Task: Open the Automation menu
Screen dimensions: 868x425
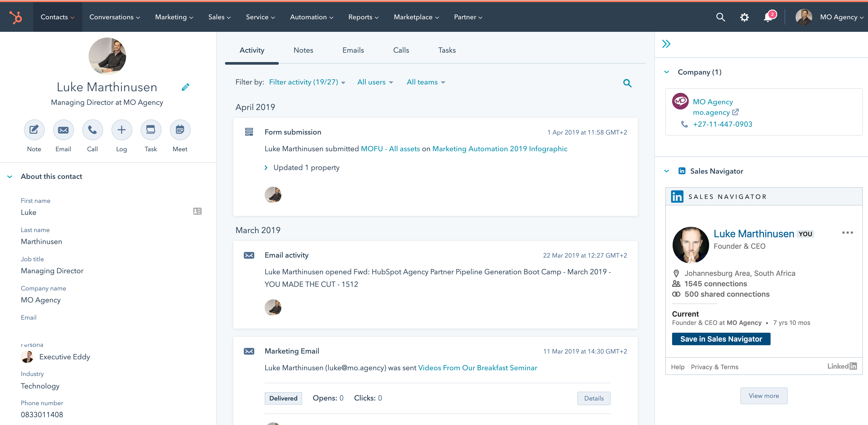Action: tap(312, 17)
